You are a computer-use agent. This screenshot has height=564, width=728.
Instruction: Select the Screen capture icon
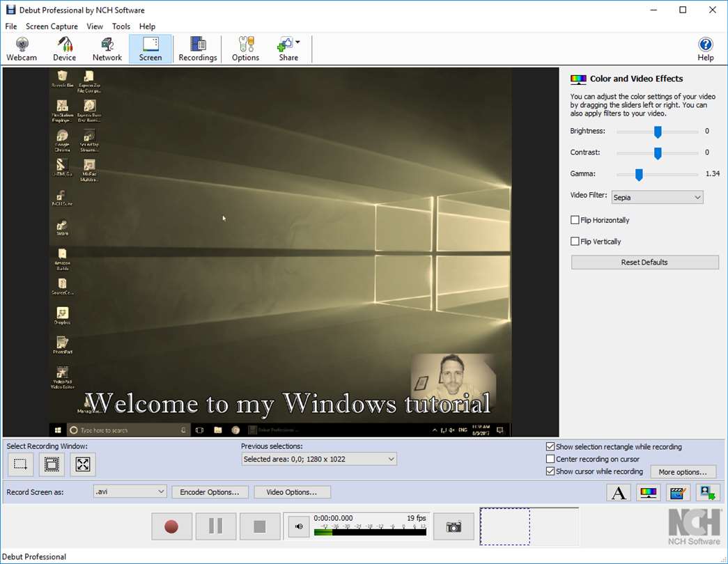click(150, 49)
